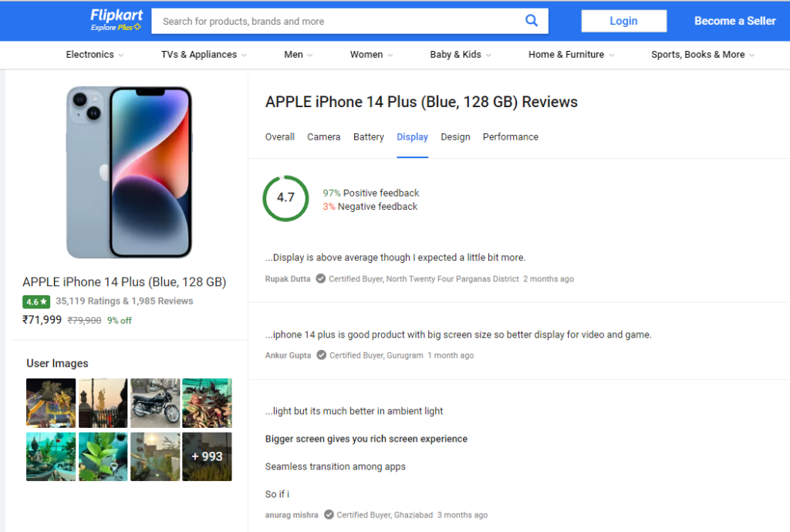Click certified buyer badge beside Ankur Gupta

pyautogui.click(x=321, y=355)
